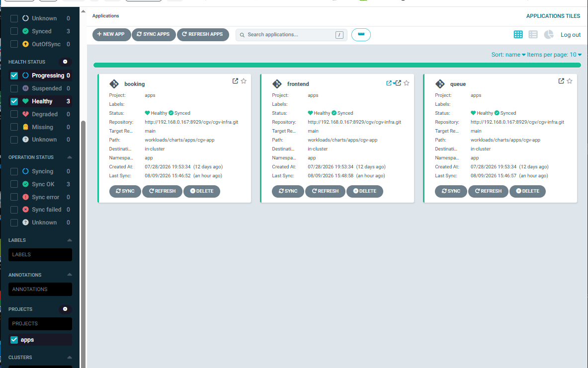The width and height of the screenshot is (588, 368).
Task: Check the Suspended health filter
Action: (x=14, y=88)
